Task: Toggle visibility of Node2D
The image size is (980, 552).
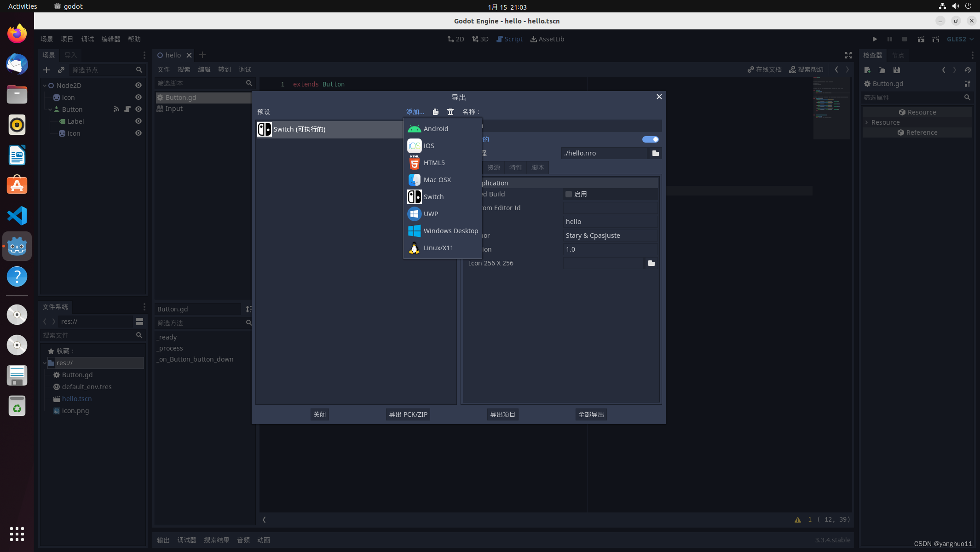Action: [x=138, y=85]
